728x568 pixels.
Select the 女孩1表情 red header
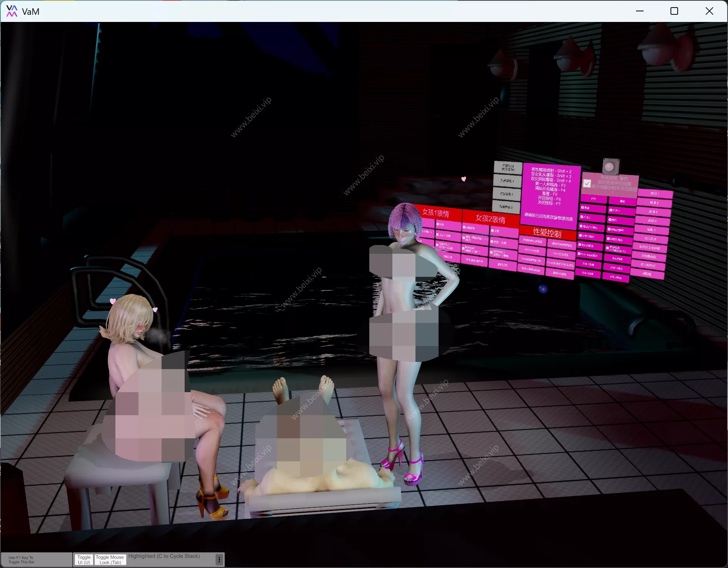click(436, 213)
